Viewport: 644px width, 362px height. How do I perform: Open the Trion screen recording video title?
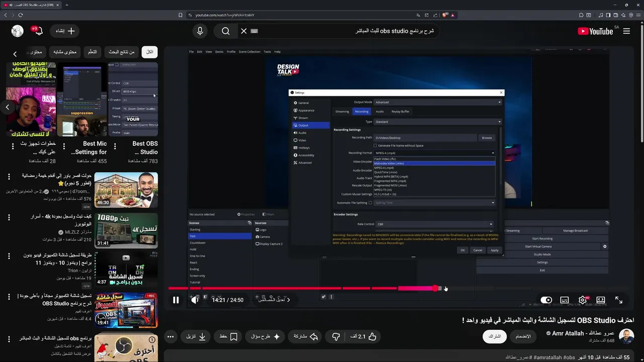57,259
